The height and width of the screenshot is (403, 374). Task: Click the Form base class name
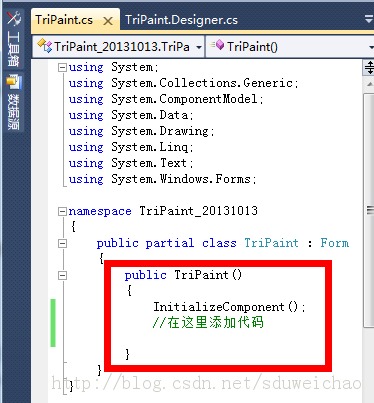click(335, 243)
